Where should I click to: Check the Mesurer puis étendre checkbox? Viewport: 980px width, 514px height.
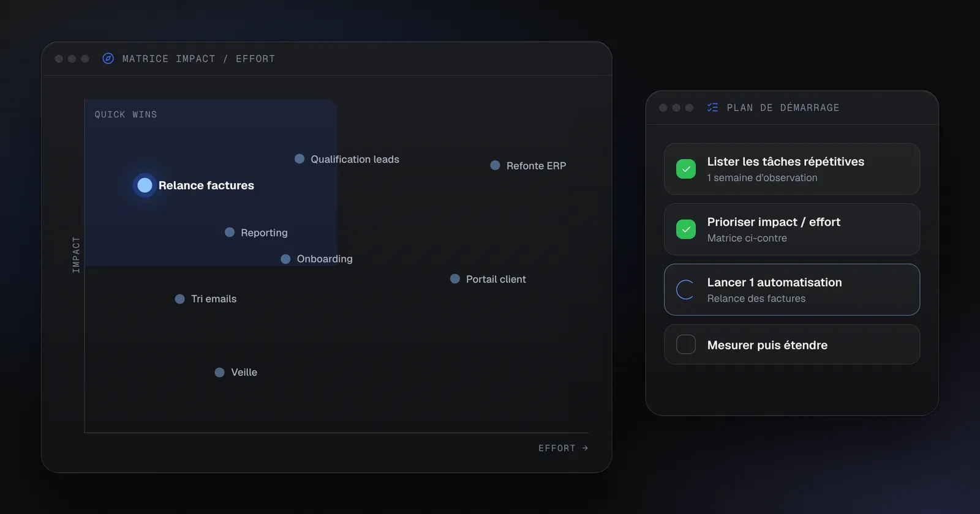coord(686,345)
